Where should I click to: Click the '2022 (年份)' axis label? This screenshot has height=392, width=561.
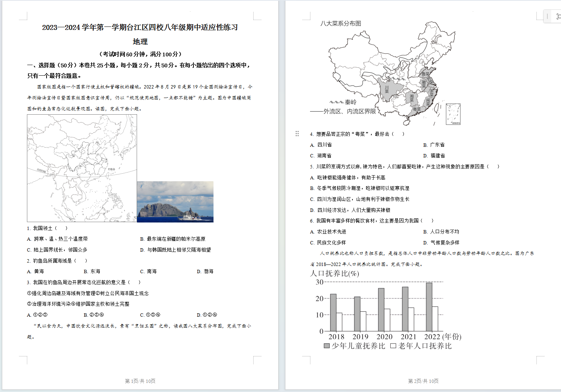tap(443, 337)
